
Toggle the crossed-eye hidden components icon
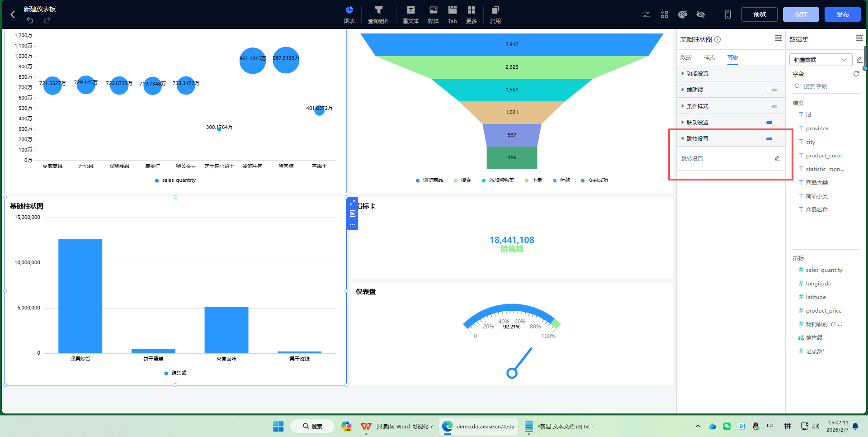pyautogui.click(x=701, y=14)
